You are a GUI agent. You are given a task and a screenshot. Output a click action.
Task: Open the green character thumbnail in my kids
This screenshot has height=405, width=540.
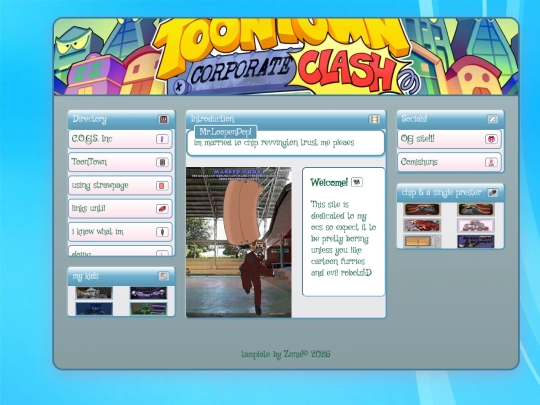pos(148,309)
